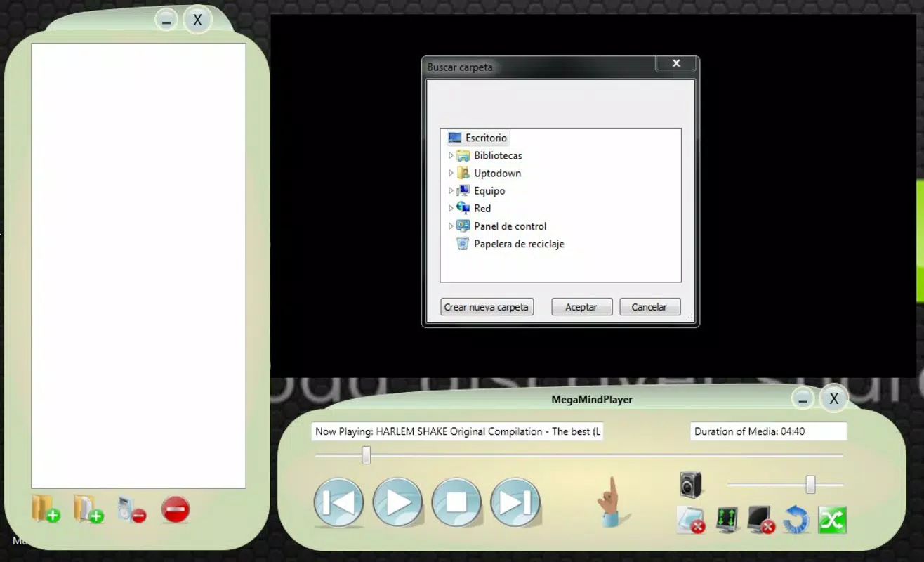Click Cancelar in Buscar carpeta dialog
Image resolution: width=924 pixels, height=562 pixels.
(649, 307)
